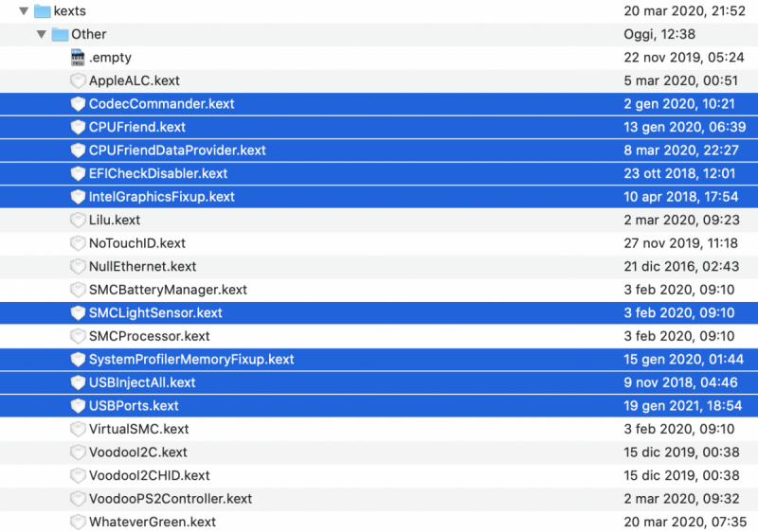Viewport: 758px width, 532px height.
Task: Select the VoodooI2C.kext file name
Action: (137, 452)
